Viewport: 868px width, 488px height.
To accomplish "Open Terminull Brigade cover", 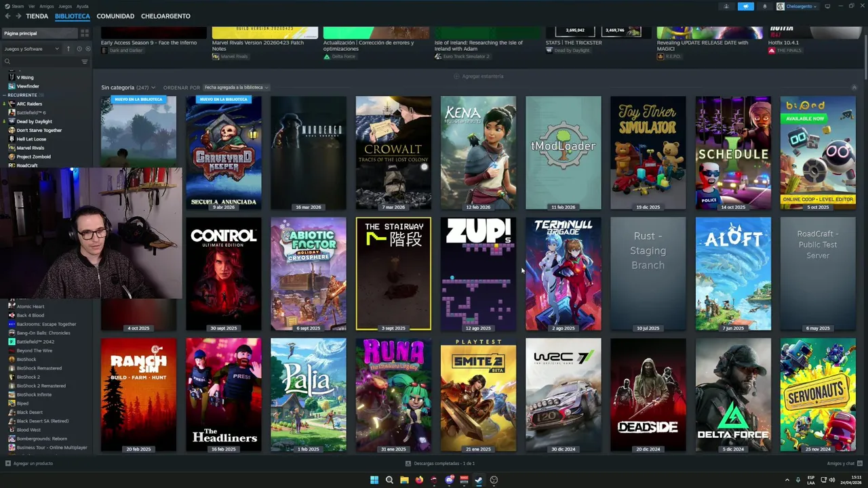I will coord(563,274).
